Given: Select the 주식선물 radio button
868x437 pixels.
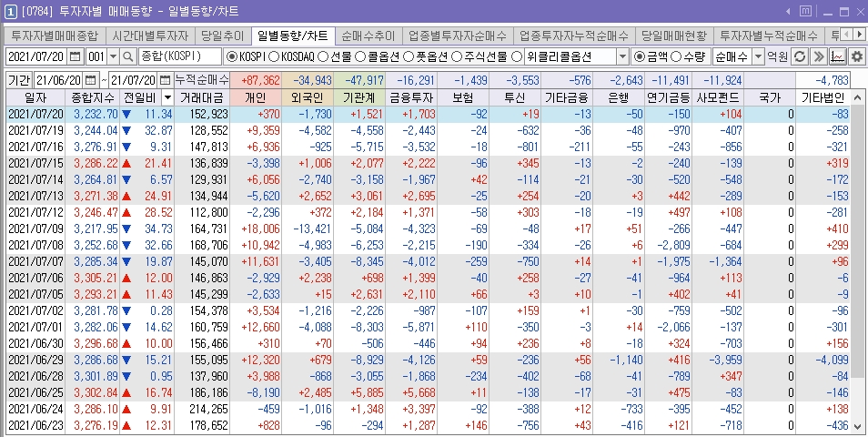Looking at the screenshot, I should pyautogui.click(x=456, y=56).
